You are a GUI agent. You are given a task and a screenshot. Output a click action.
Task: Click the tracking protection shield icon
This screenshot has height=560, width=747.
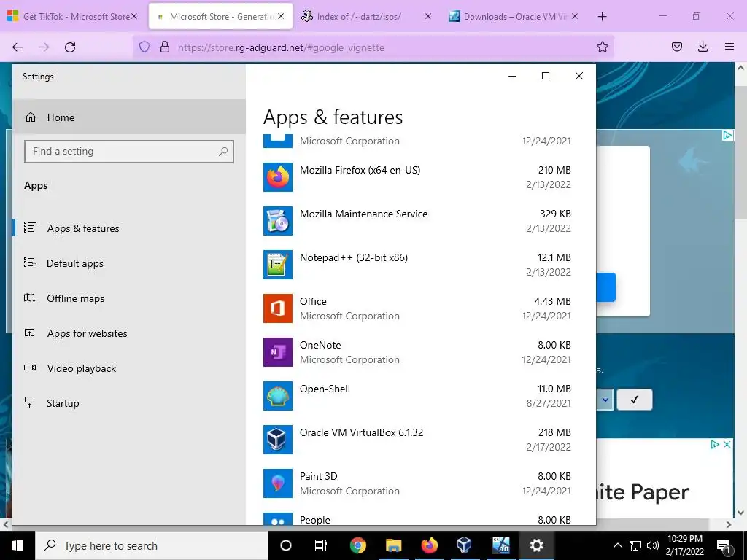click(144, 47)
